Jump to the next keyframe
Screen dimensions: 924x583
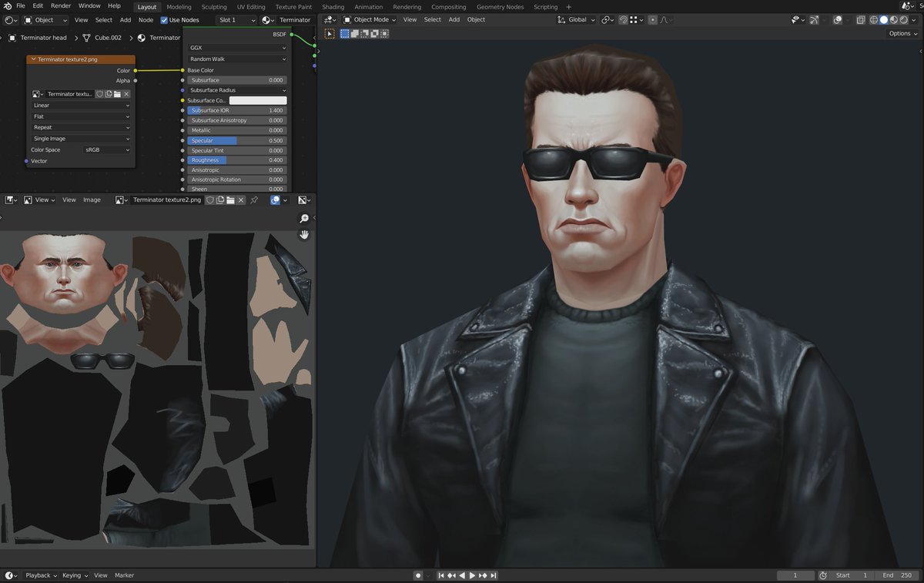483,575
